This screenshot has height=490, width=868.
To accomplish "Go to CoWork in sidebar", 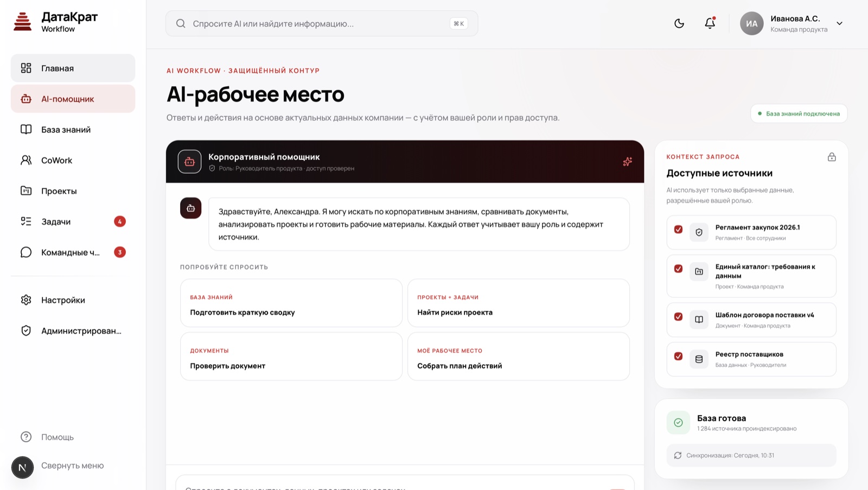I will tap(73, 160).
